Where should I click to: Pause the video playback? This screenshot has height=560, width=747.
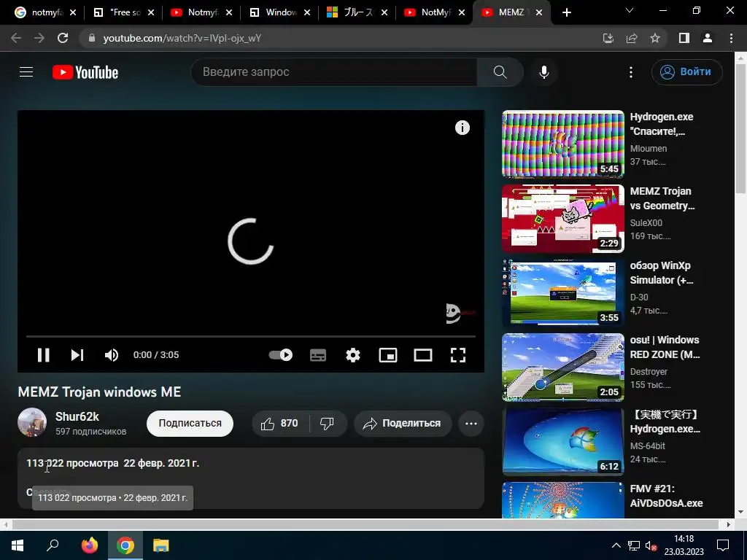[x=43, y=355]
